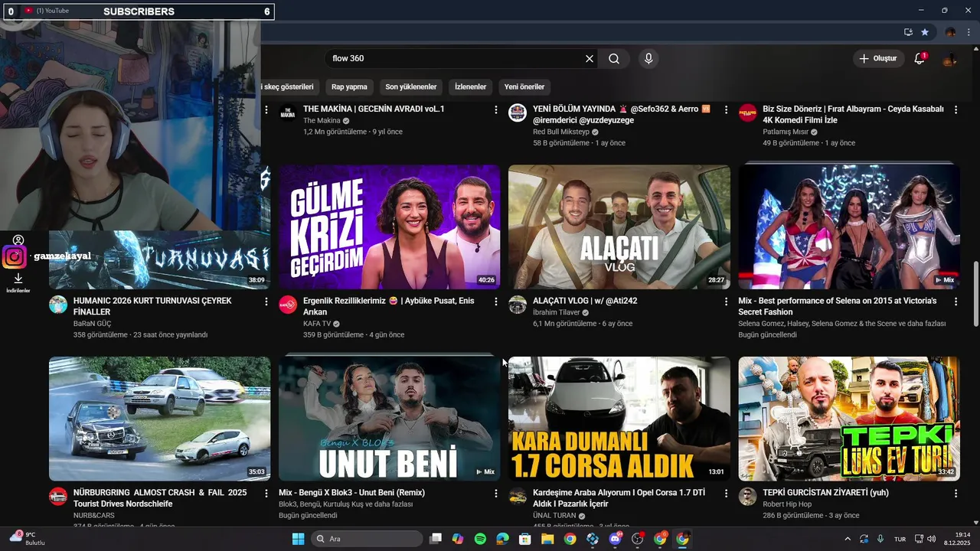Click the İndirilenler download icon
The image size is (980, 551).
[x=18, y=279]
